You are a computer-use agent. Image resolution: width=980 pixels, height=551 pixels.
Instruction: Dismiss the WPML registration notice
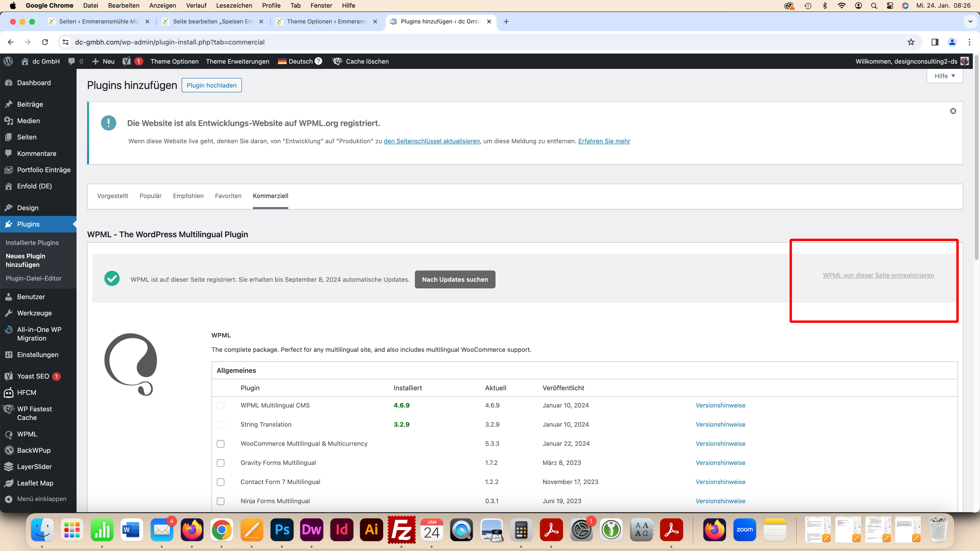(953, 111)
